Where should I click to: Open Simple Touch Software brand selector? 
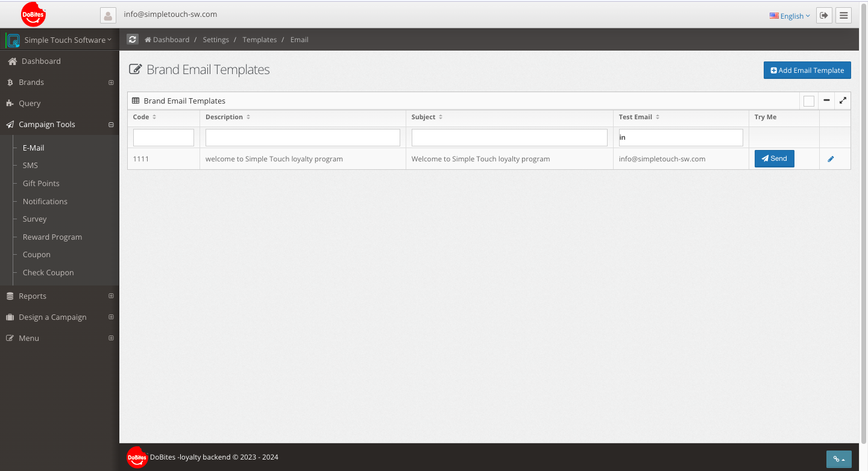point(59,40)
